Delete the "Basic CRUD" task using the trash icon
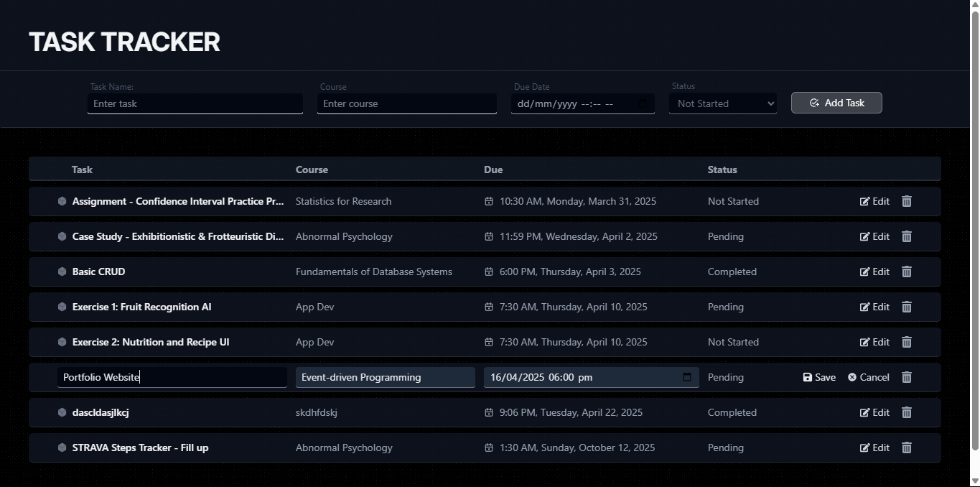980x487 pixels. pyautogui.click(x=906, y=272)
